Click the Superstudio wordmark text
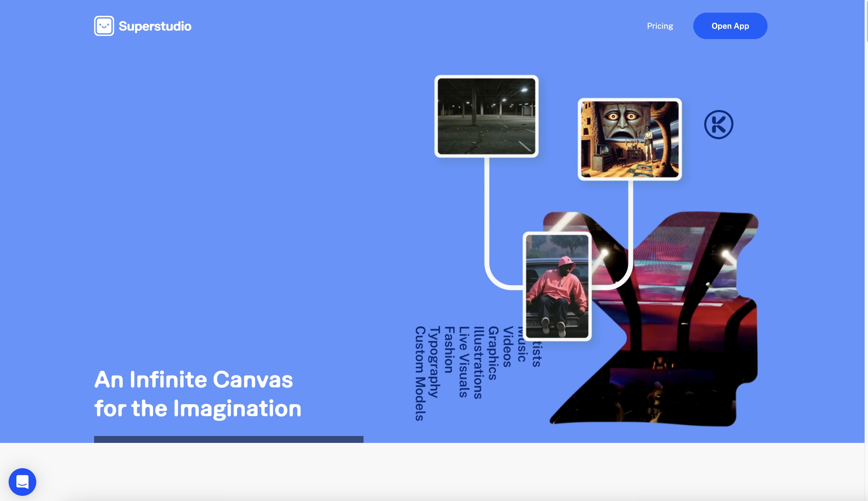Viewport: 868px width, 501px height. (155, 26)
